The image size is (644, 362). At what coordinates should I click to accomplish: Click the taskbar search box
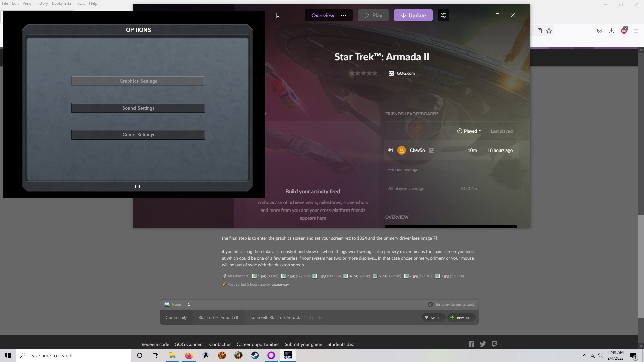[x=74, y=355]
